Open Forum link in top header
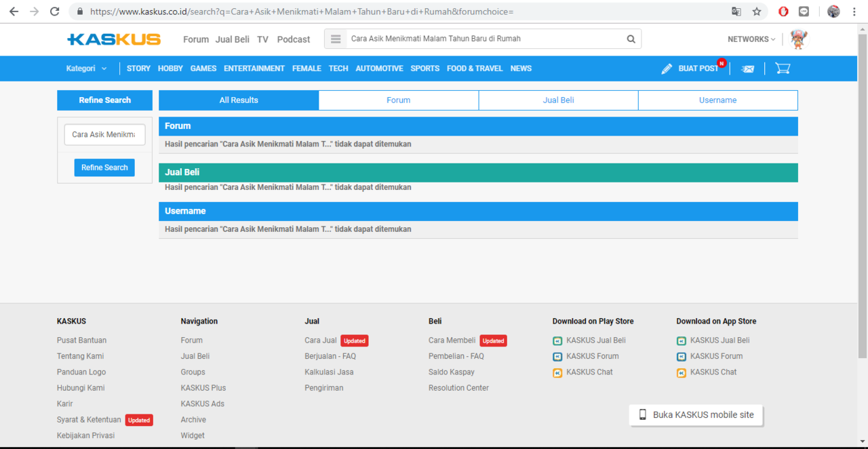Screen dimensions: 868x449 pos(196,39)
